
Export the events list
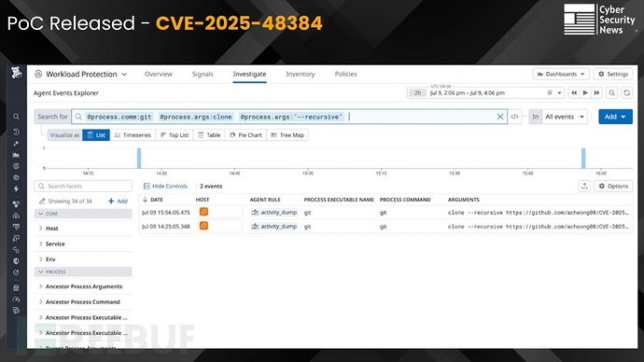(x=584, y=186)
